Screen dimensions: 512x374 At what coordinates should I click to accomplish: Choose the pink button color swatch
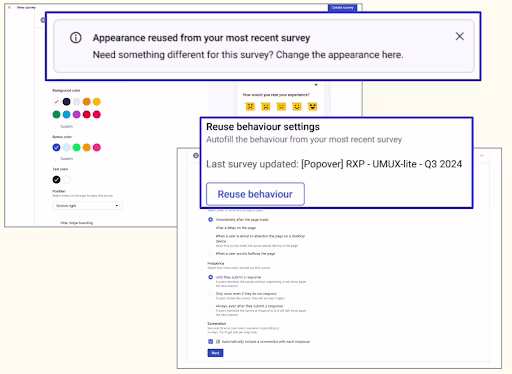pos(97,147)
